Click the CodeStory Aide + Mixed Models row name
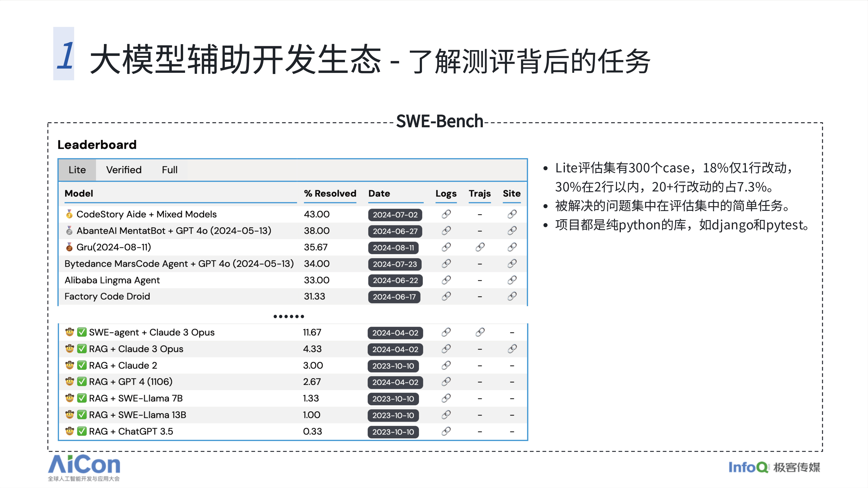 coord(146,214)
